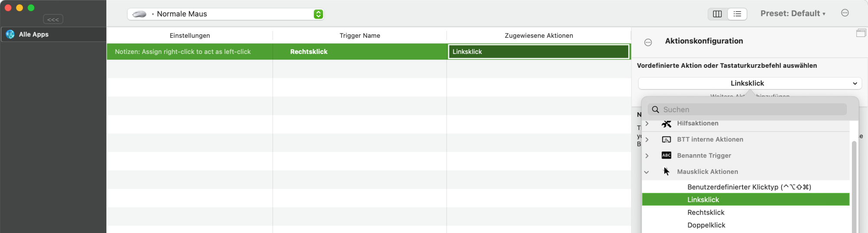Collapse the Mausklick Aktionen category
868x233 pixels.
[x=647, y=172]
